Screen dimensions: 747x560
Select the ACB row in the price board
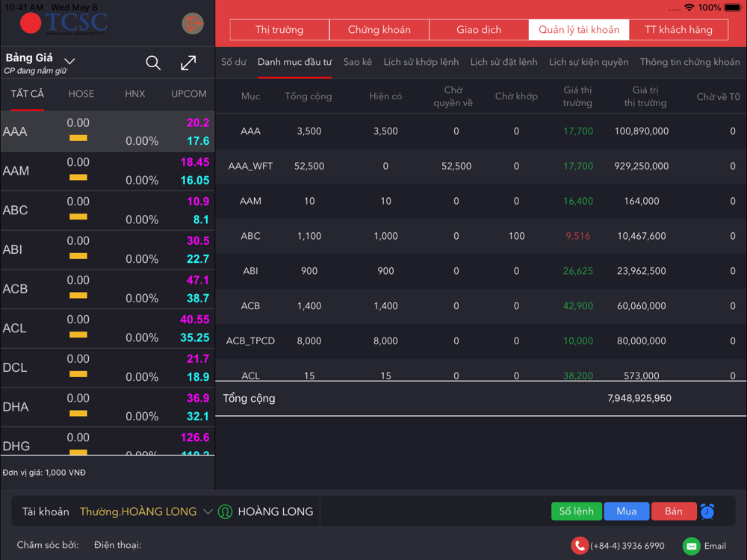[107, 289]
